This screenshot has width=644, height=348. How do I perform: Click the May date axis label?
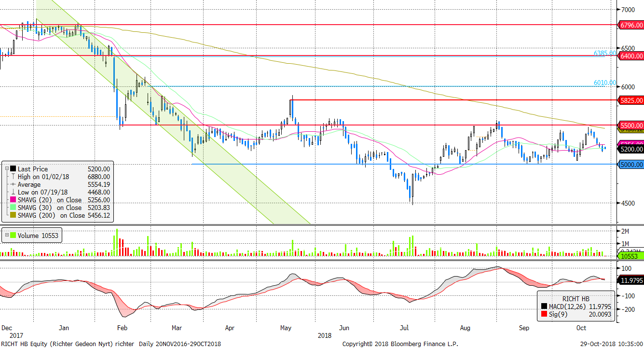coord(286,328)
